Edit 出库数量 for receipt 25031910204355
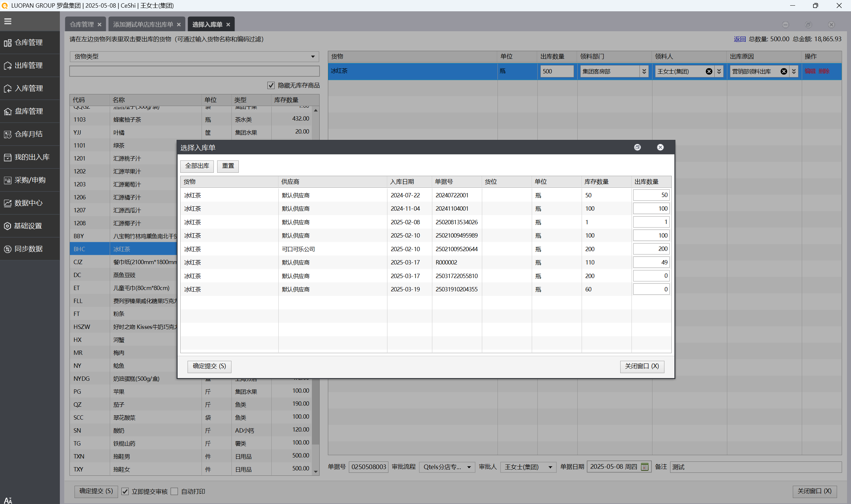This screenshot has width=851, height=504. [x=651, y=289]
